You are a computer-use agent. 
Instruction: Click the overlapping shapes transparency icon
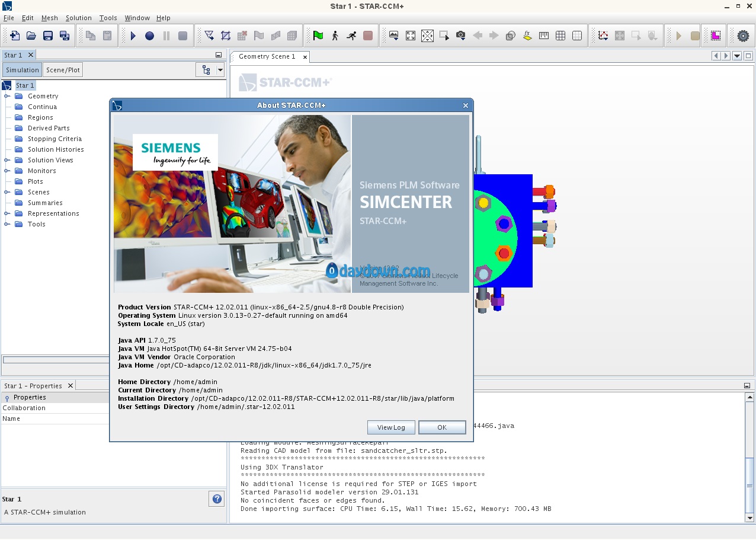point(511,36)
